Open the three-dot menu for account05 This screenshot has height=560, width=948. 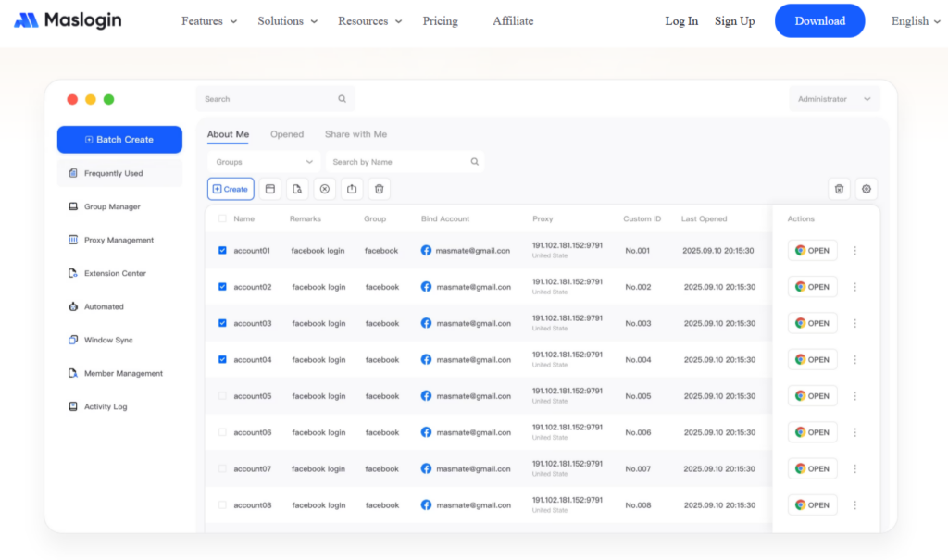click(x=854, y=396)
